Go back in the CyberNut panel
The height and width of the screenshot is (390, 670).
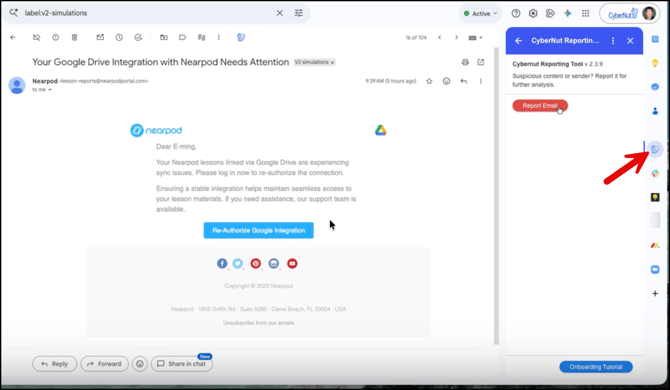(x=519, y=41)
